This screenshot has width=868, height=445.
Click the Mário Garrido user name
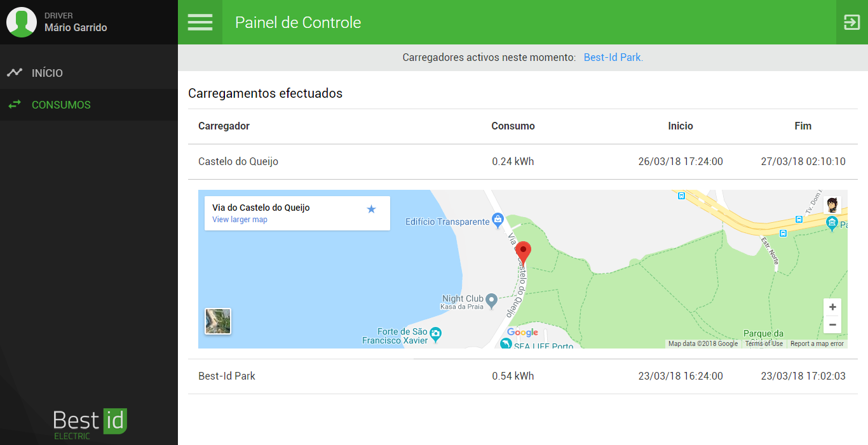coord(76,27)
